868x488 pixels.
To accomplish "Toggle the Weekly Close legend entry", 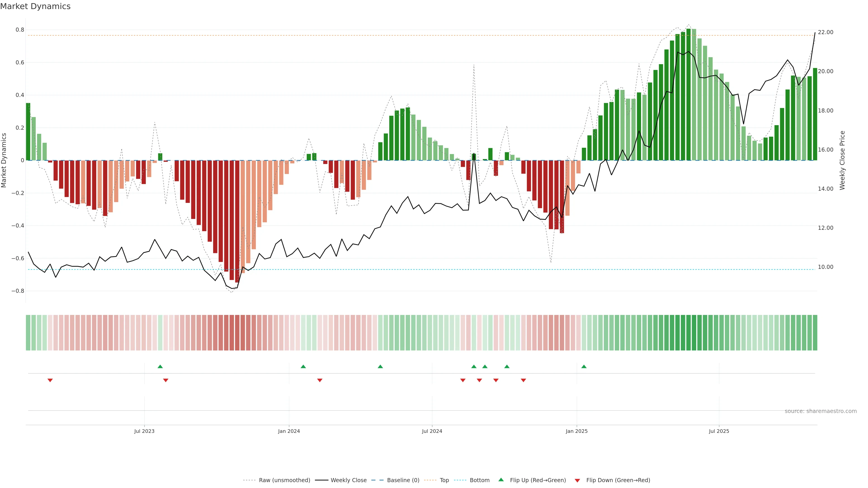I will 348,480.
